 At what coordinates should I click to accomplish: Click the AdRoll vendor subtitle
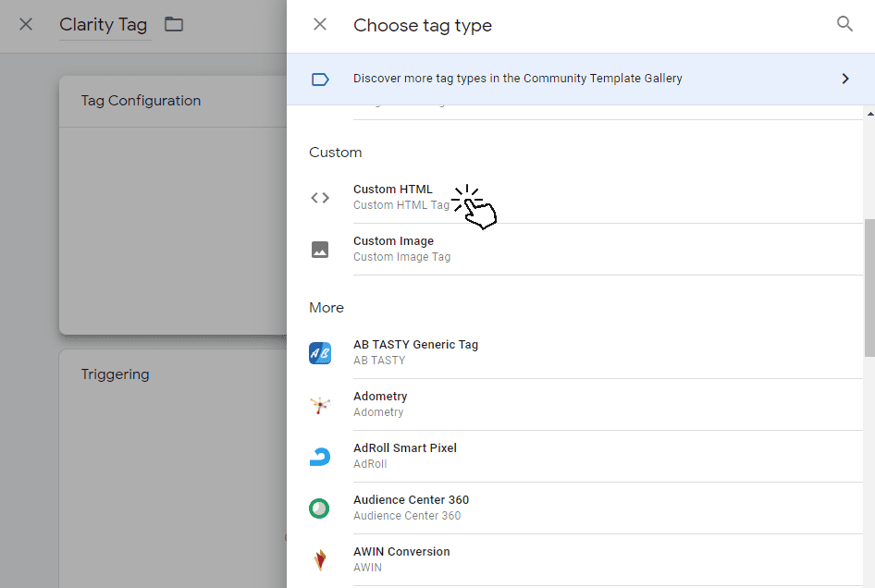[x=370, y=463]
